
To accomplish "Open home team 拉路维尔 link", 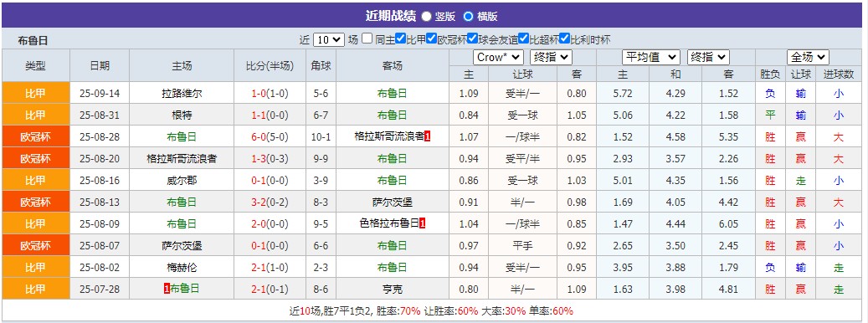I will 182,94.
